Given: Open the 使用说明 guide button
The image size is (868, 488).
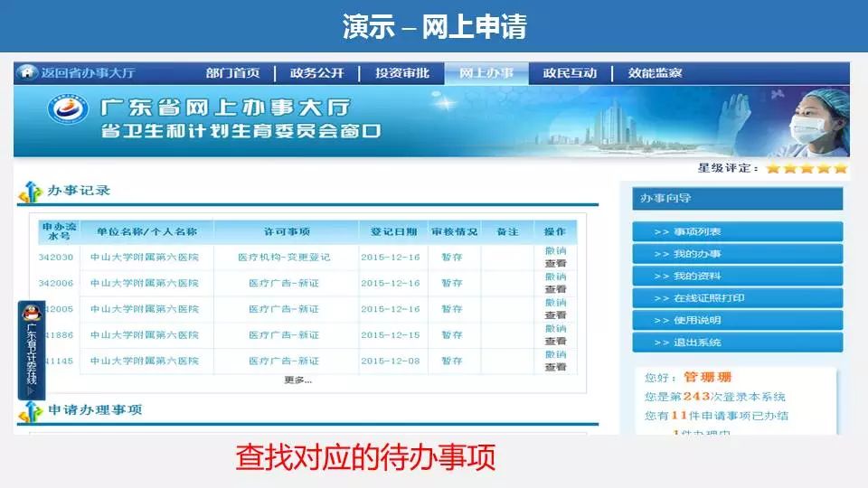Looking at the screenshot, I should 738,320.
